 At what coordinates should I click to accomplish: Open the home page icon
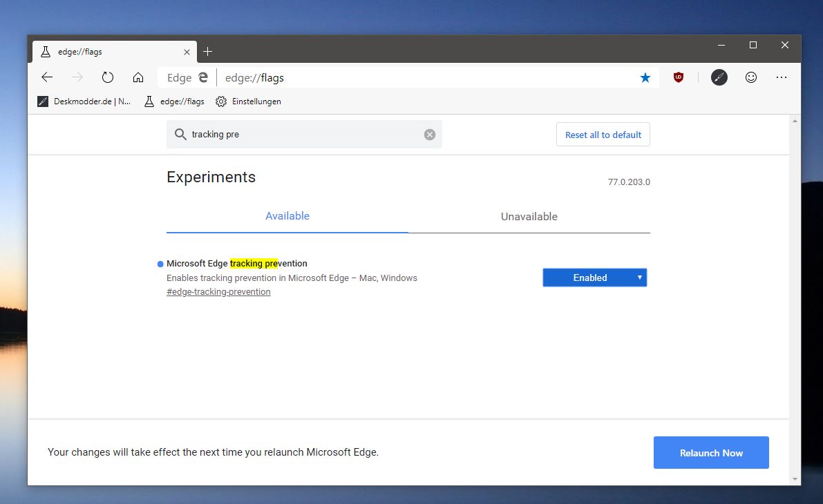(138, 77)
